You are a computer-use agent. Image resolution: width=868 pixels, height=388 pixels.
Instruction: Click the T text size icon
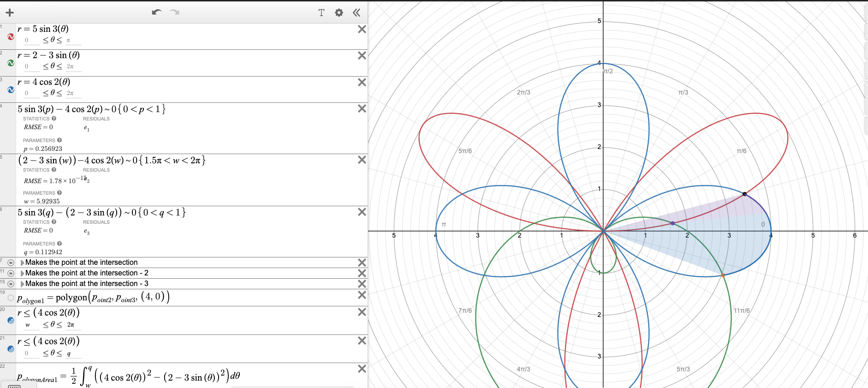point(321,13)
